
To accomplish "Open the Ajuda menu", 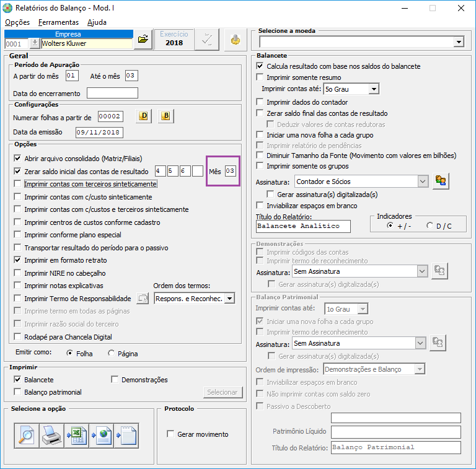I will 97,22.
